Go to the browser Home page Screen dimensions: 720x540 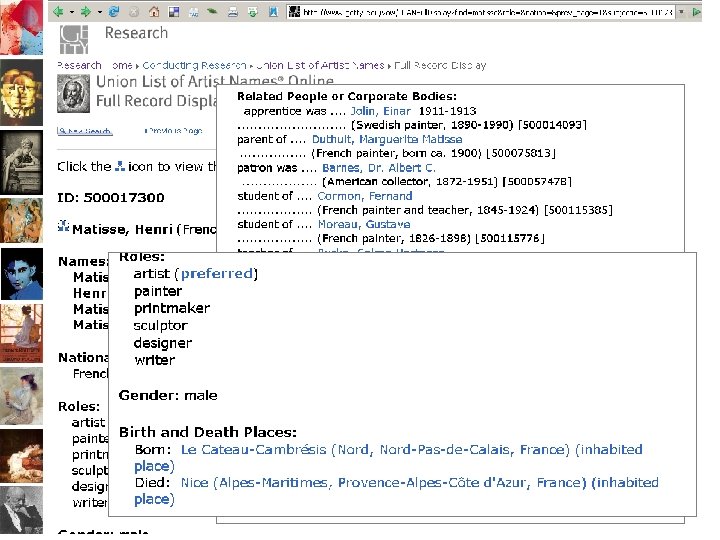coord(154,12)
